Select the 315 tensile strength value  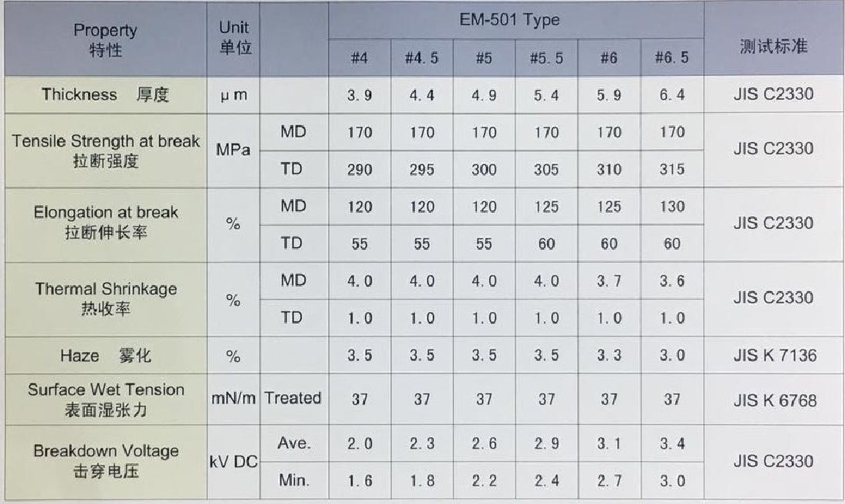(x=671, y=170)
